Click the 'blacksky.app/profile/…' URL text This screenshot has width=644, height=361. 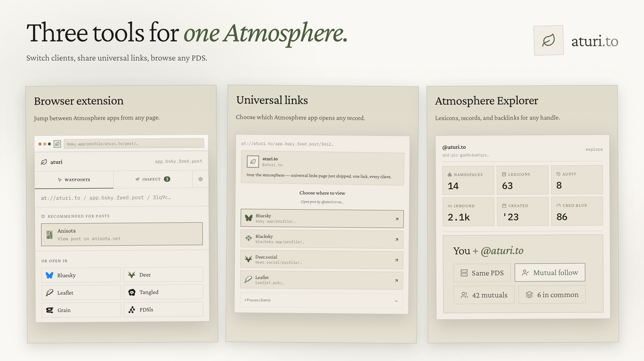click(x=280, y=242)
